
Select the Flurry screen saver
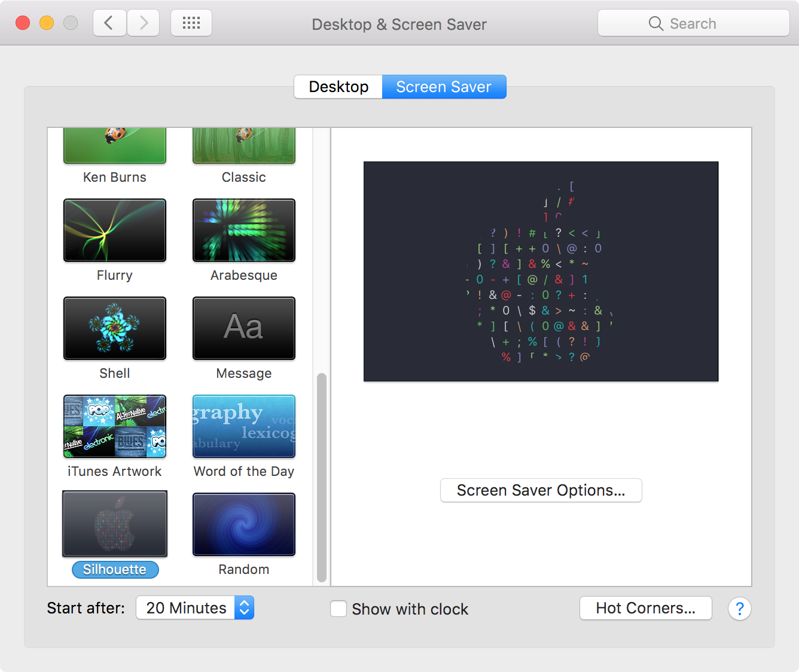(x=115, y=230)
